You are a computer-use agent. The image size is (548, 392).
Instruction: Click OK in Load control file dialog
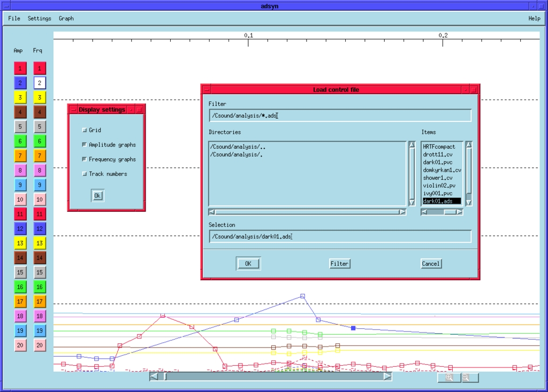[x=248, y=263]
